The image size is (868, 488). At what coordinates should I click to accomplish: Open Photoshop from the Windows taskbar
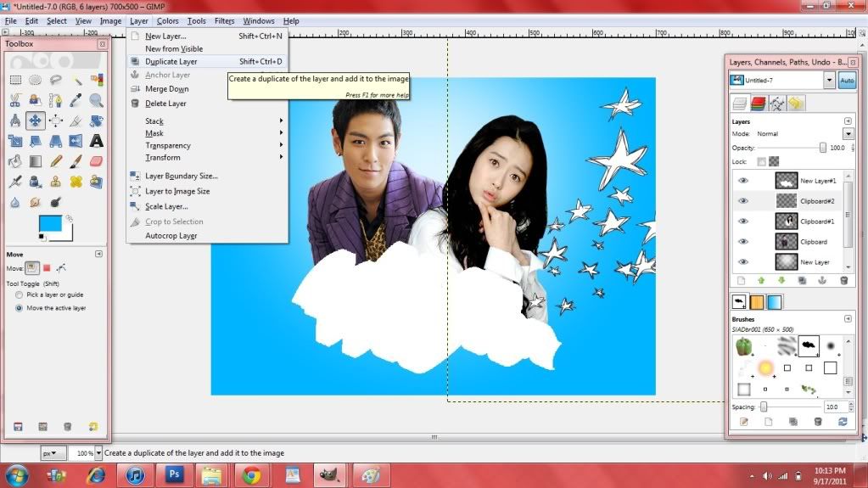175,475
